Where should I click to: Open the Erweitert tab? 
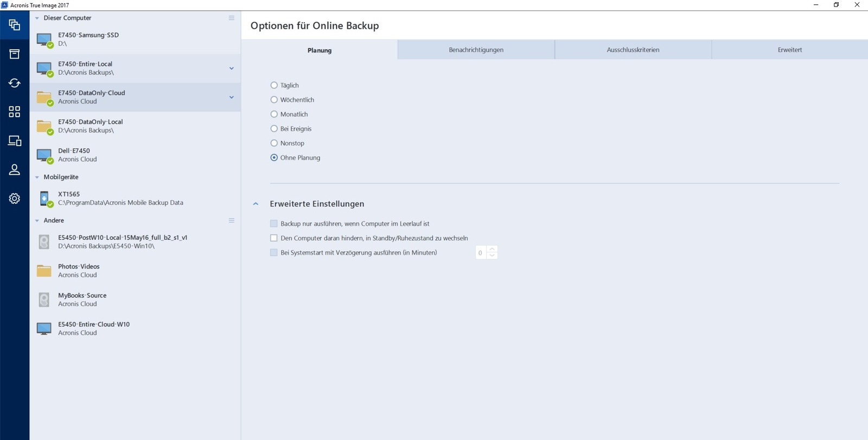790,50
